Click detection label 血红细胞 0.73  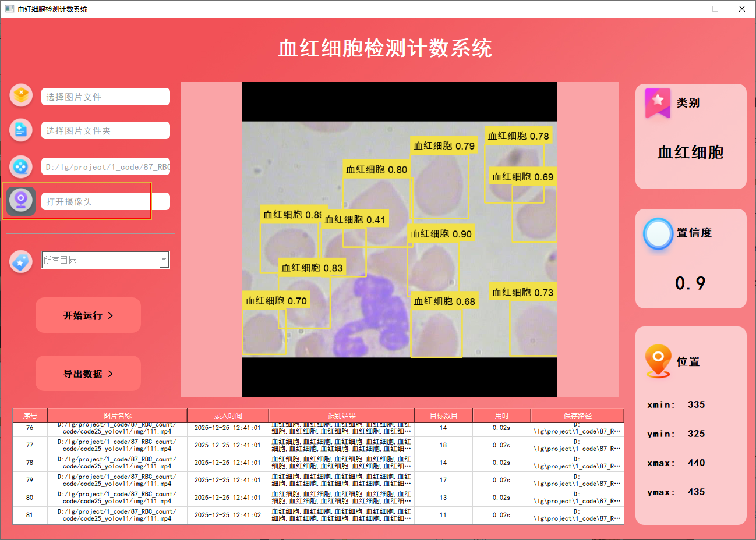(x=523, y=292)
